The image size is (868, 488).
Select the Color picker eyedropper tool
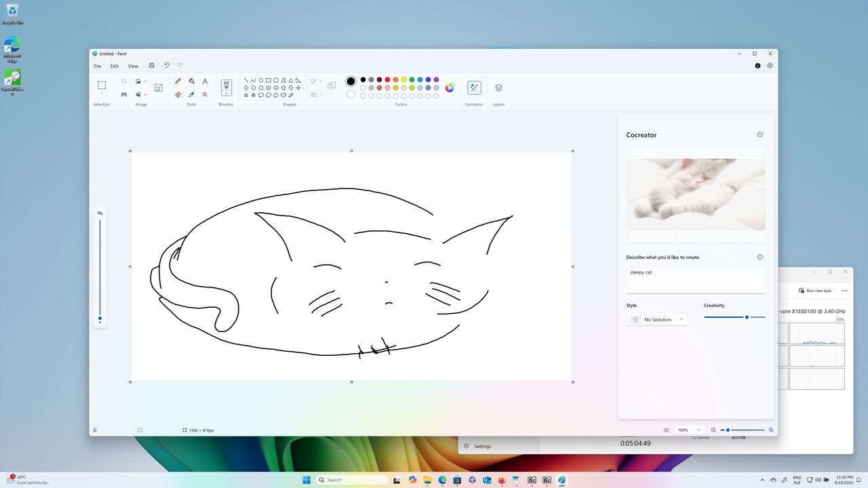pos(191,95)
